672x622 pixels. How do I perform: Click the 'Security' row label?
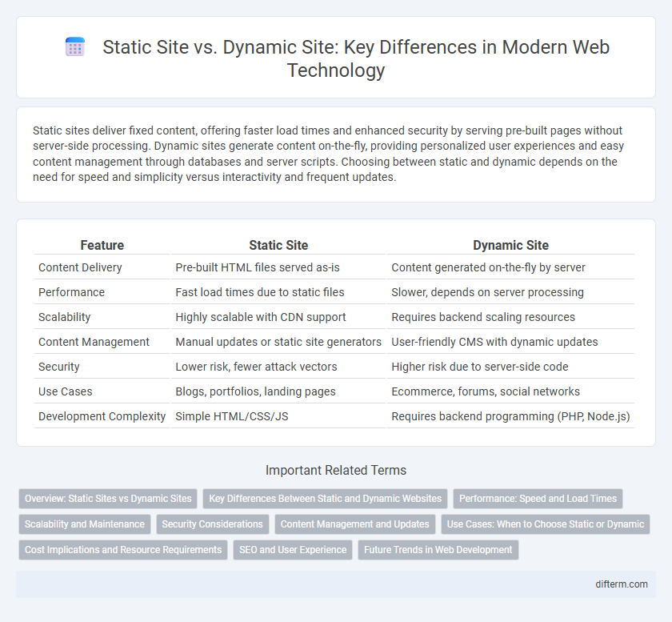(x=102, y=367)
